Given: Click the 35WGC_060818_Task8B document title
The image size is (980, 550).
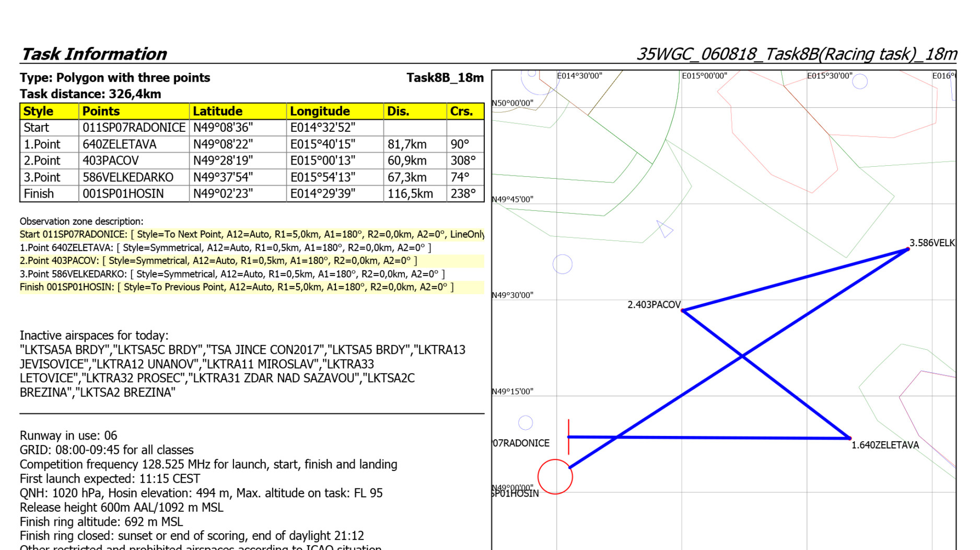Looking at the screenshot, I should click(796, 54).
